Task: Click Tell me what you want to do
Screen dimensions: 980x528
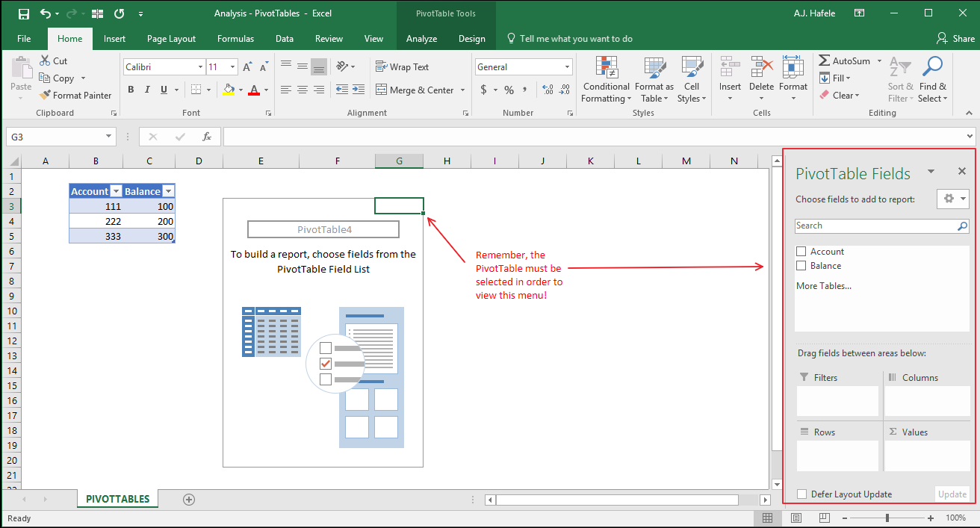Action: 569,39
